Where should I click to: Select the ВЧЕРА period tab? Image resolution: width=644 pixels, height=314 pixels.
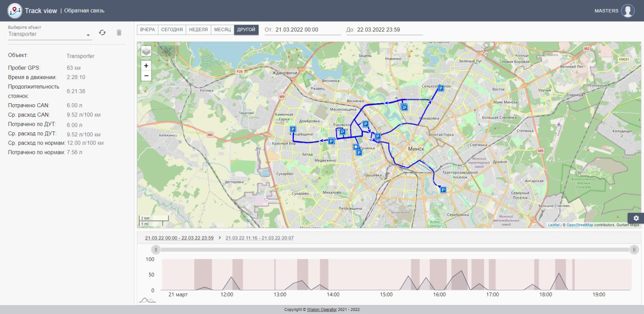point(147,30)
